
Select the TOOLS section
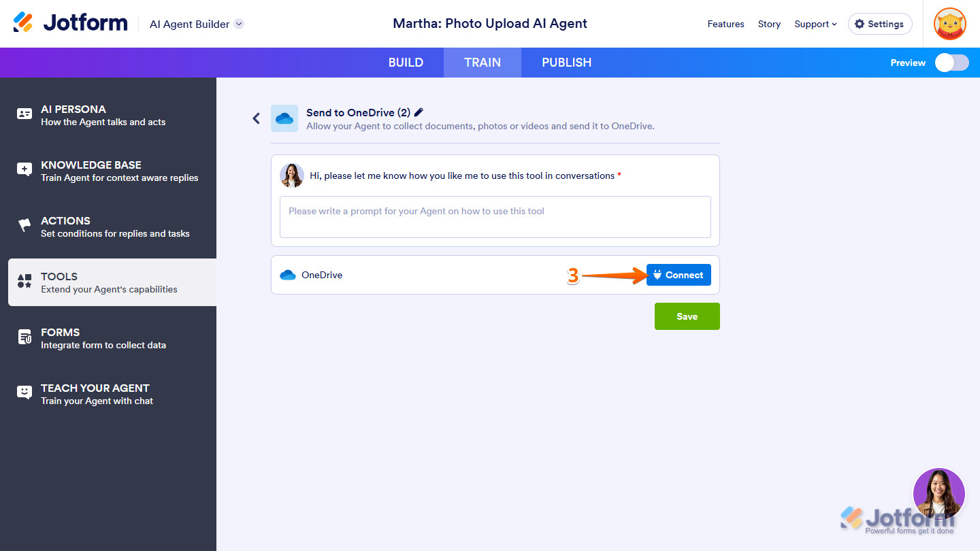(x=112, y=282)
